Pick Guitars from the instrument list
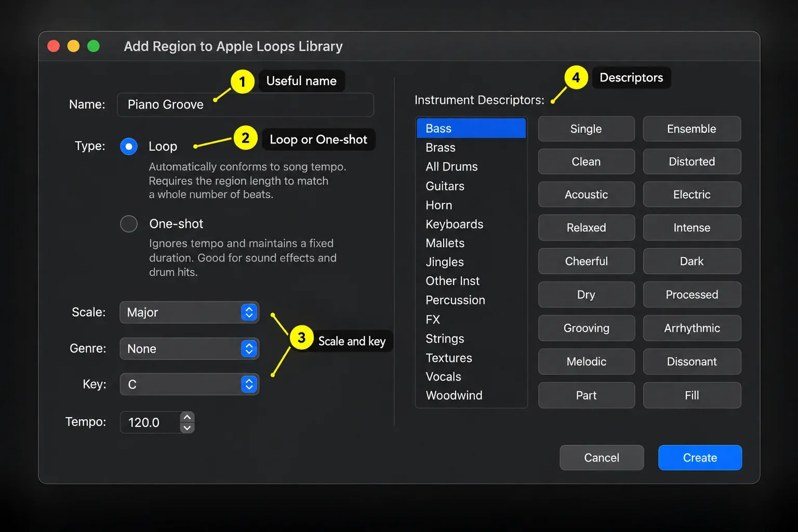Viewport: 798px width, 532px height. (x=471, y=186)
